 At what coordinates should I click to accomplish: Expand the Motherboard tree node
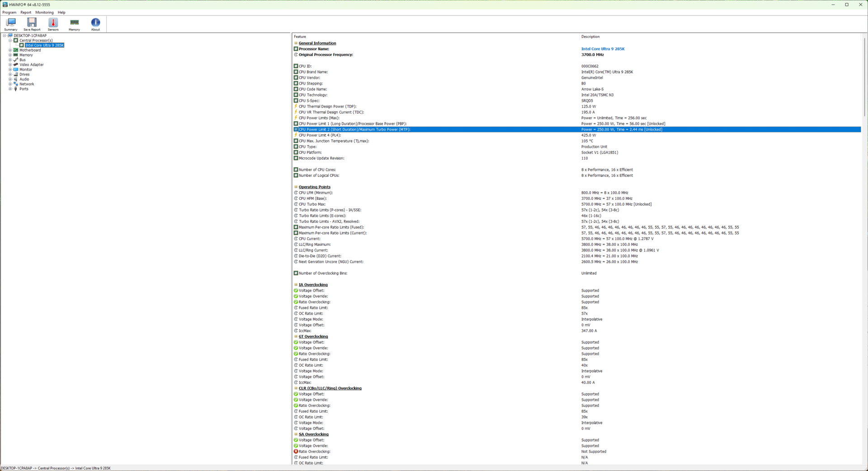[10, 50]
